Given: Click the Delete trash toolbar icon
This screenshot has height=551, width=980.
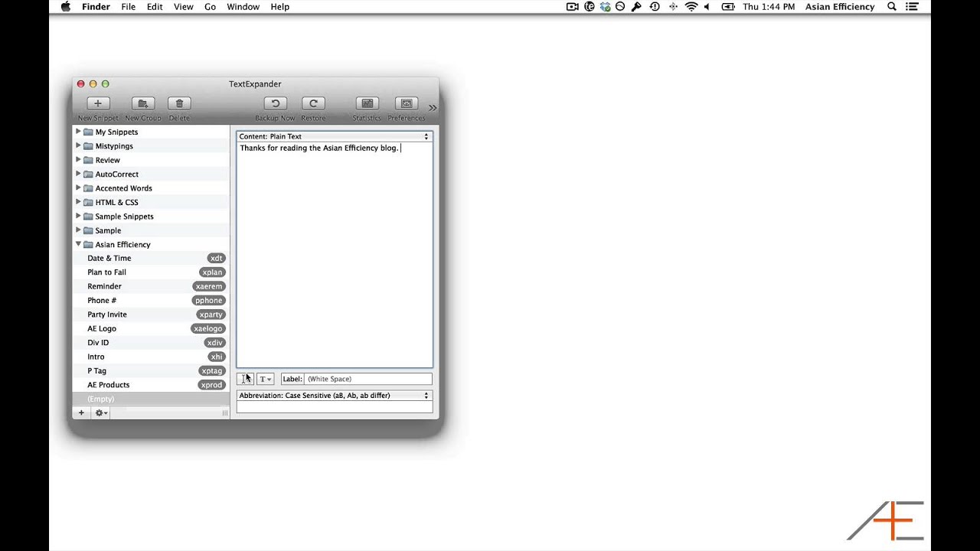Looking at the screenshot, I should coord(179,103).
